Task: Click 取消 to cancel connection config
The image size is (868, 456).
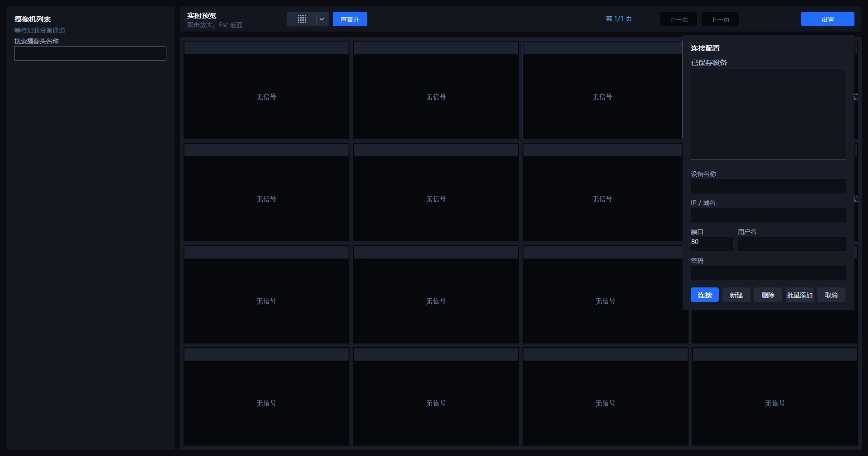Action: (x=831, y=295)
